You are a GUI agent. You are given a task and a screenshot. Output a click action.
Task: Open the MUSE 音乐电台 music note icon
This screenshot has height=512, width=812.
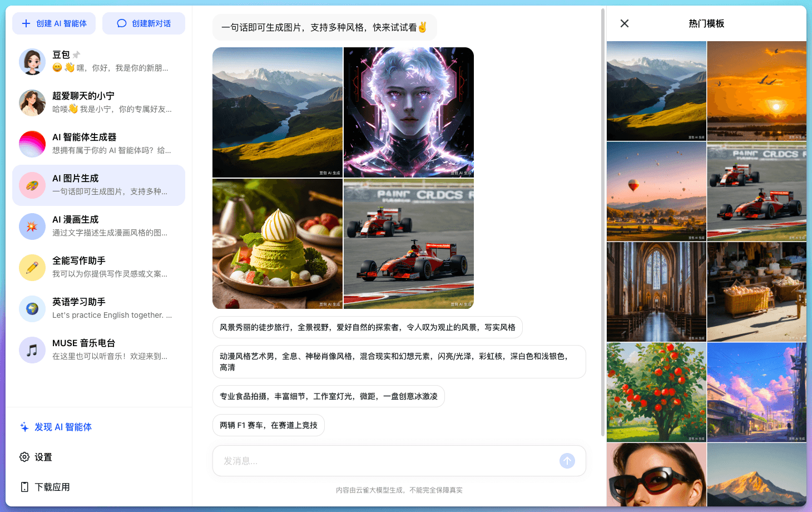point(32,349)
